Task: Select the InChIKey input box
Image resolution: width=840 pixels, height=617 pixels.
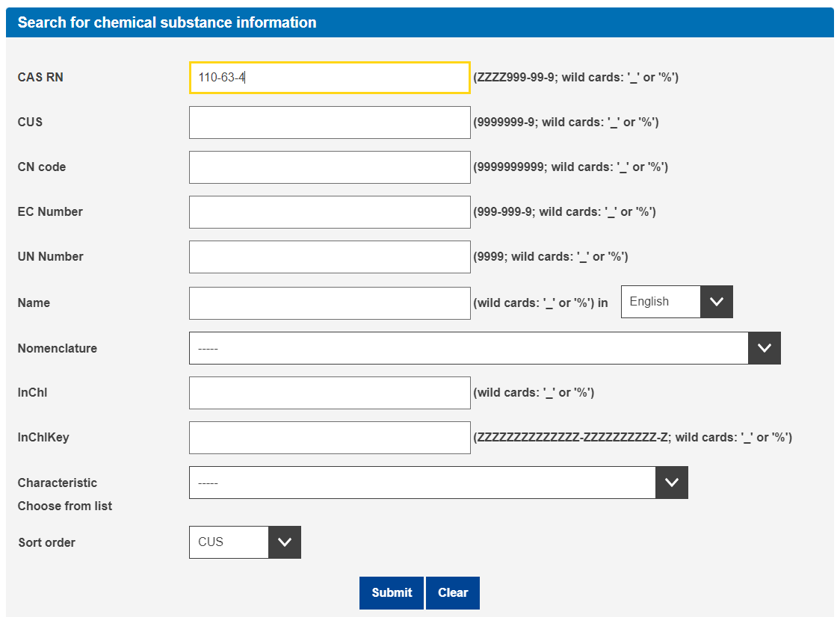Action: [x=330, y=438]
